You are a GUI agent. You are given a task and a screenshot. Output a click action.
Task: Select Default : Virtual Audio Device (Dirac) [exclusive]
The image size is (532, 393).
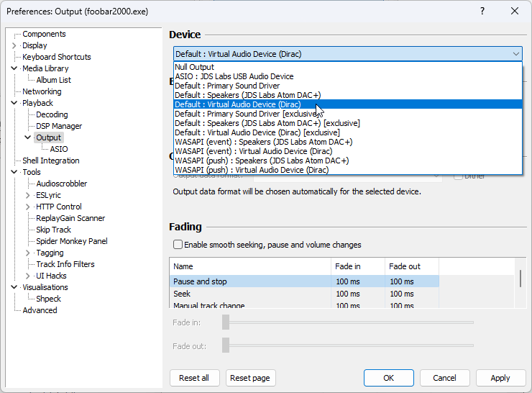pyautogui.click(x=348, y=132)
